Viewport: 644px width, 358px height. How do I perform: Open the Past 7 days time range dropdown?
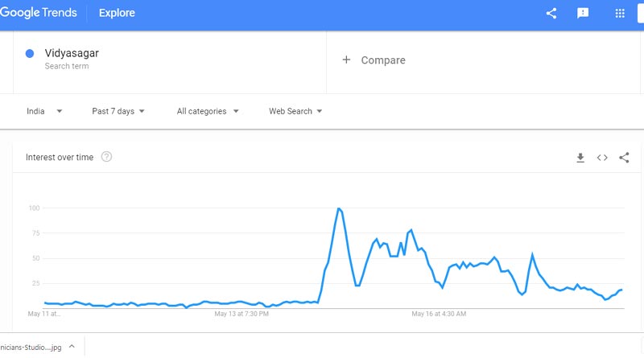coord(118,111)
